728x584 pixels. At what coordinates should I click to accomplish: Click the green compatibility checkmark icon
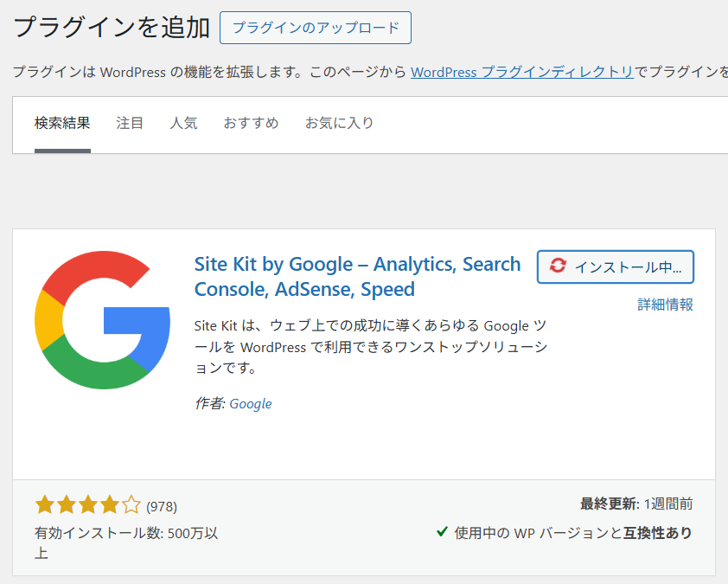coord(442,532)
